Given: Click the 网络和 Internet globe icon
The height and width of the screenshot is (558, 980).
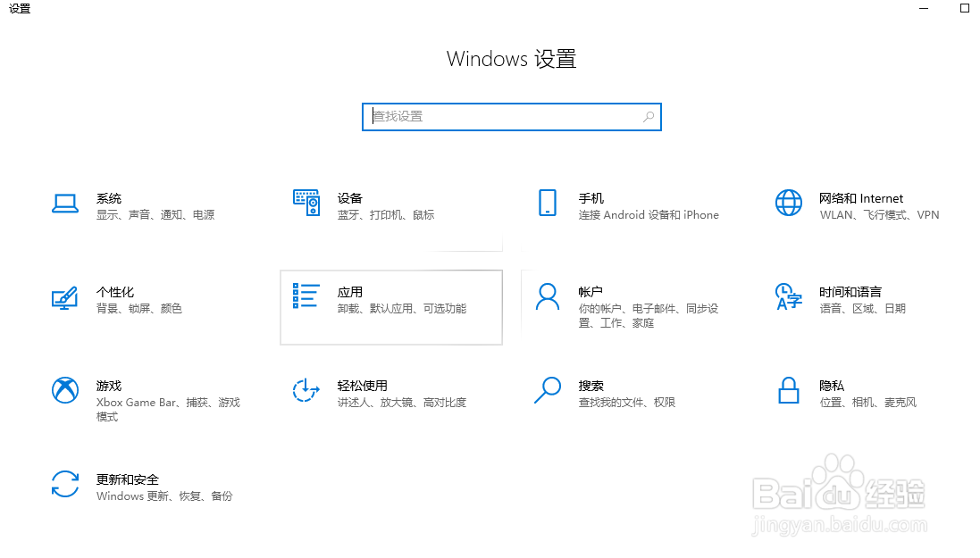Looking at the screenshot, I should tap(788, 204).
